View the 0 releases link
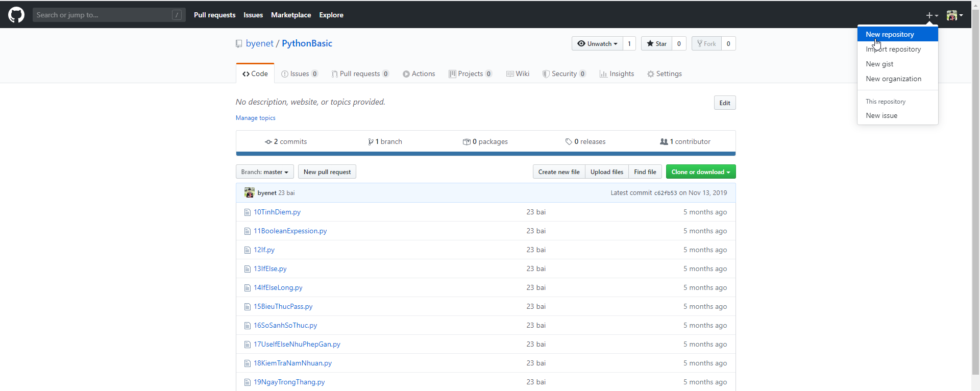 point(585,141)
